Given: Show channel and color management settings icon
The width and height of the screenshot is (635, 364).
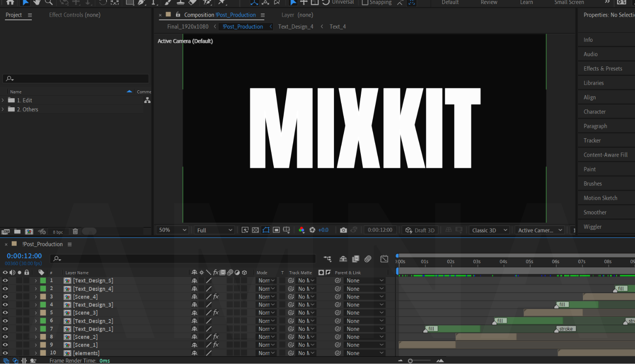Looking at the screenshot, I should 302,230.
